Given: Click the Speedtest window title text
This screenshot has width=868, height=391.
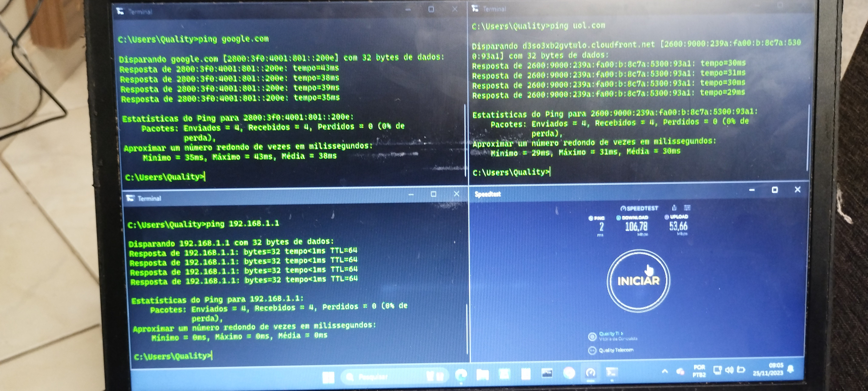Looking at the screenshot, I should click(488, 194).
